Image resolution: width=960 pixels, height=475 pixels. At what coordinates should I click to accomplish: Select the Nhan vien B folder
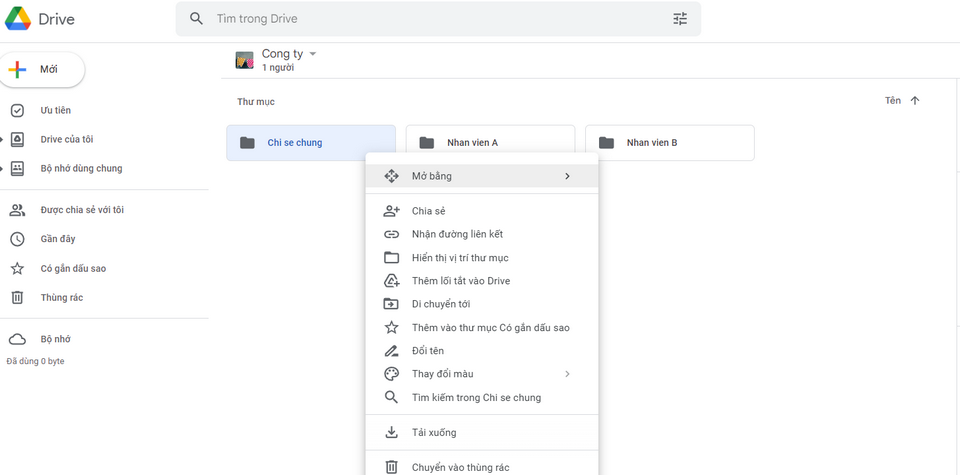pos(669,143)
